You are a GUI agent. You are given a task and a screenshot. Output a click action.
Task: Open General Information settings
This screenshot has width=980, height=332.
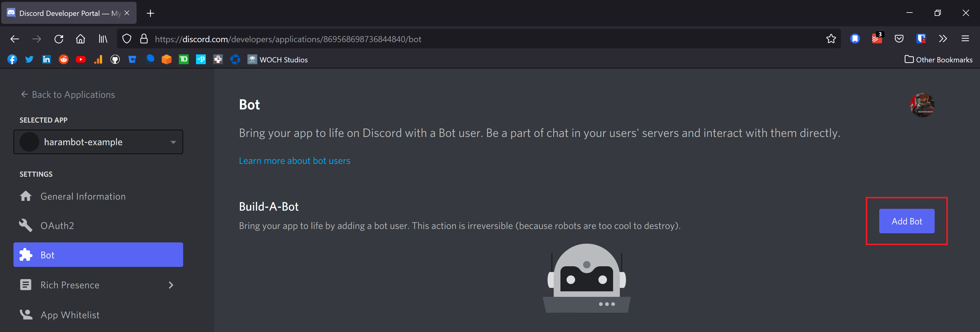pos(83,196)
